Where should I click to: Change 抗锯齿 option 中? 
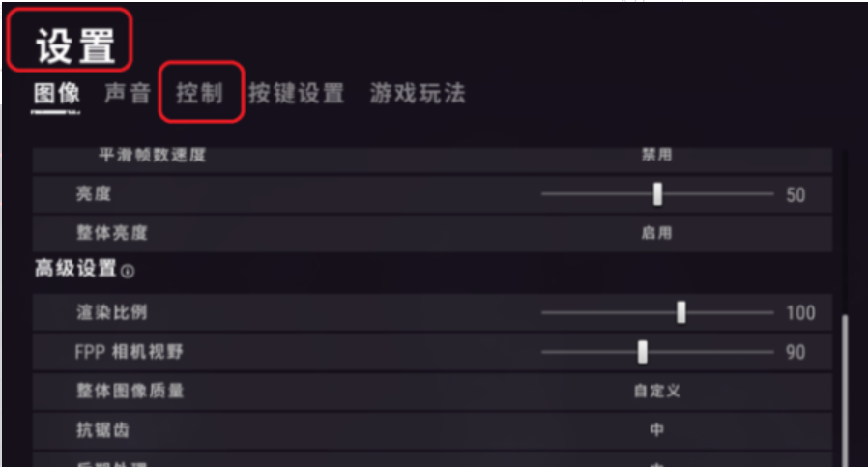pyautogui.click(x=656, y=430)
